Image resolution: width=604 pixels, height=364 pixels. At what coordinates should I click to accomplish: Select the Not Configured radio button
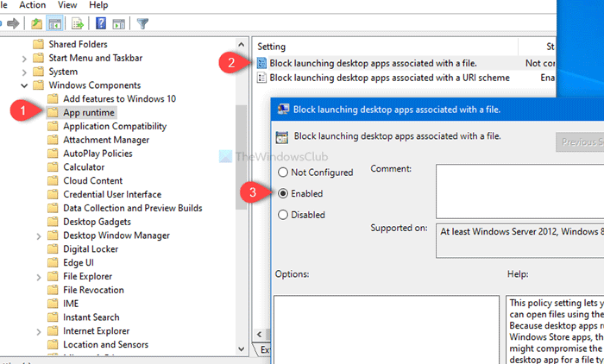click(283, 173)
